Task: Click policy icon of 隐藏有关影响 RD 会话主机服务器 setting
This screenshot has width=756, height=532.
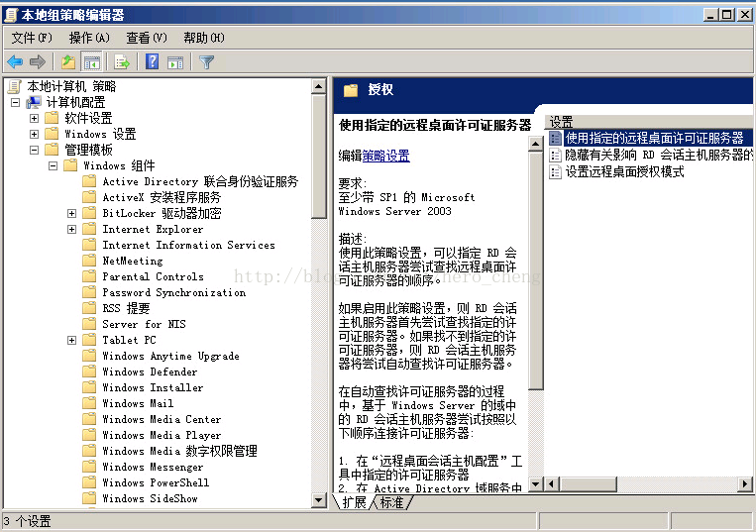Action: pos(556,156)
